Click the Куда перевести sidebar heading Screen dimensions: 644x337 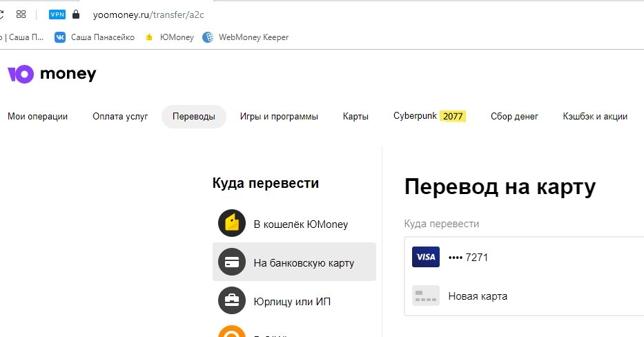[266, 183]
